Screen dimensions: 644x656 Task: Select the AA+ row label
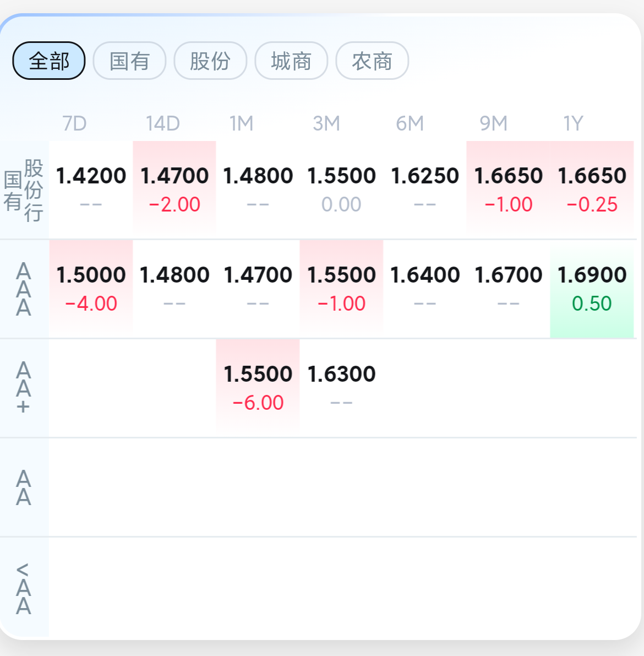pyautogui.click(x=24, y=388)
